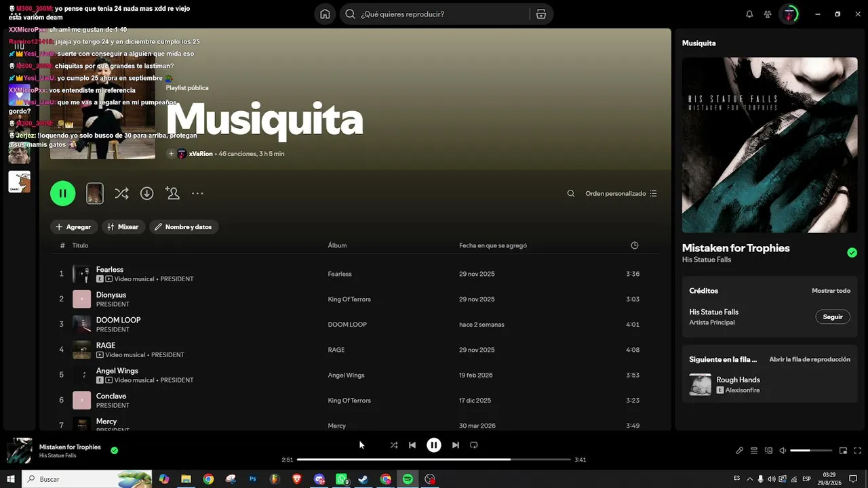Select the RAGE track title
868x488 pixels.
[x=106, y=346]
